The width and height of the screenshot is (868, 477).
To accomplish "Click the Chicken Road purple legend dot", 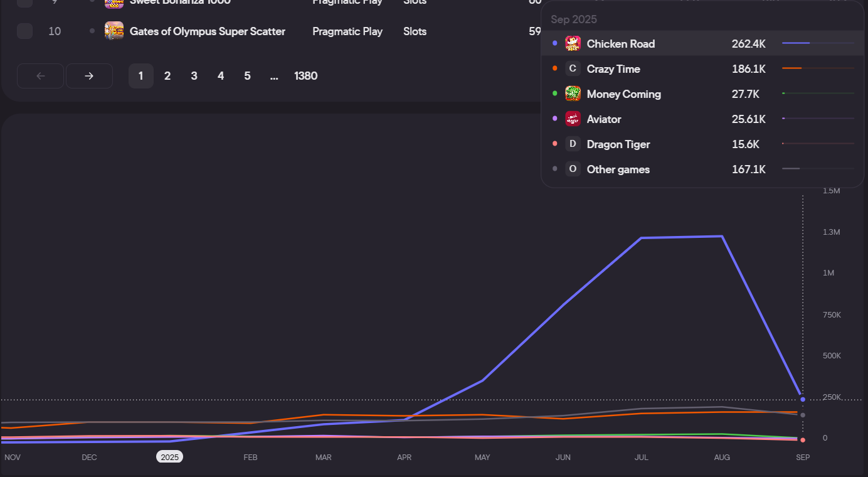I will click(555, 43).
